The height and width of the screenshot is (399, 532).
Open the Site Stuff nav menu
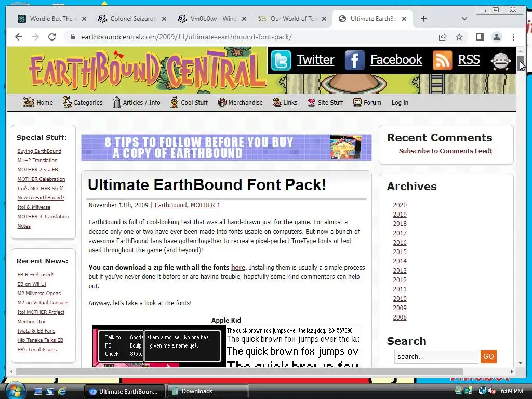(325, 102)
